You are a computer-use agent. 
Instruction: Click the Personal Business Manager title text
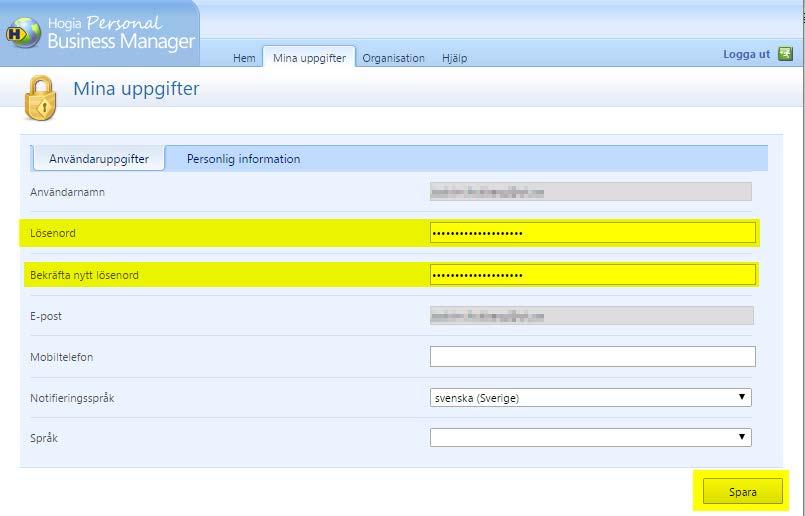121,32
